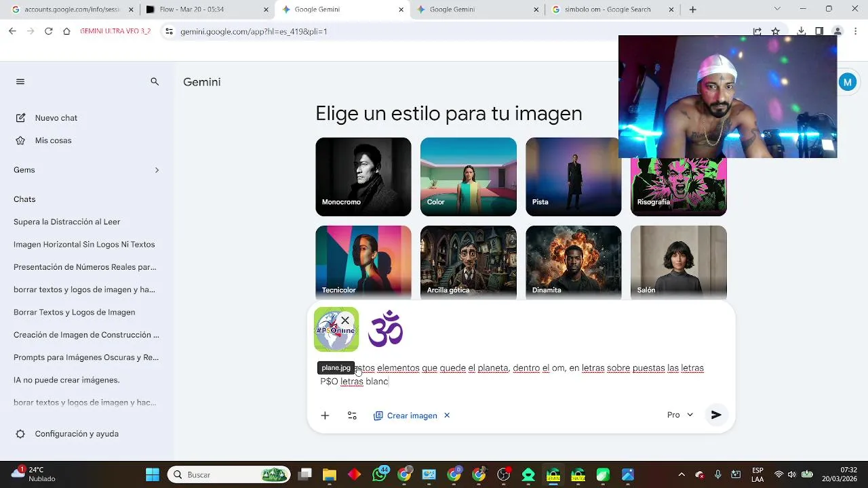
Task: Open File Explorer from the taskbar
Action: pos(330,474)
